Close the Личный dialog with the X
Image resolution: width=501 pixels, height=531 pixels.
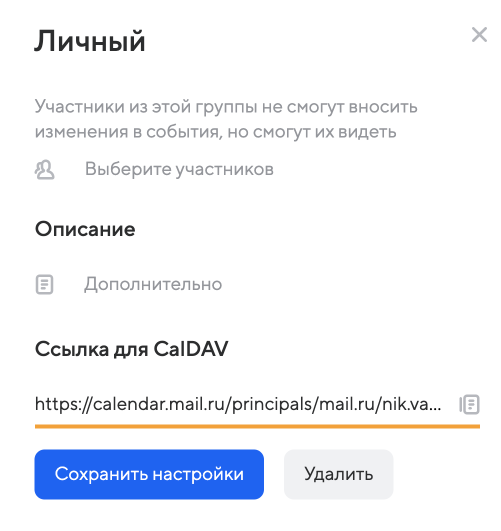(479, 35)
